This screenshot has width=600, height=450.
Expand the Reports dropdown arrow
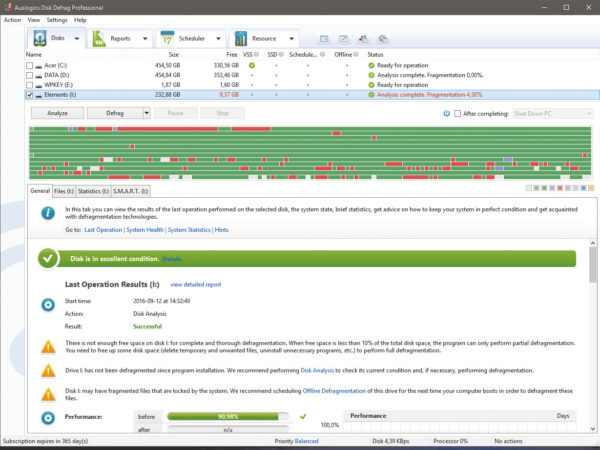[147, 39]
